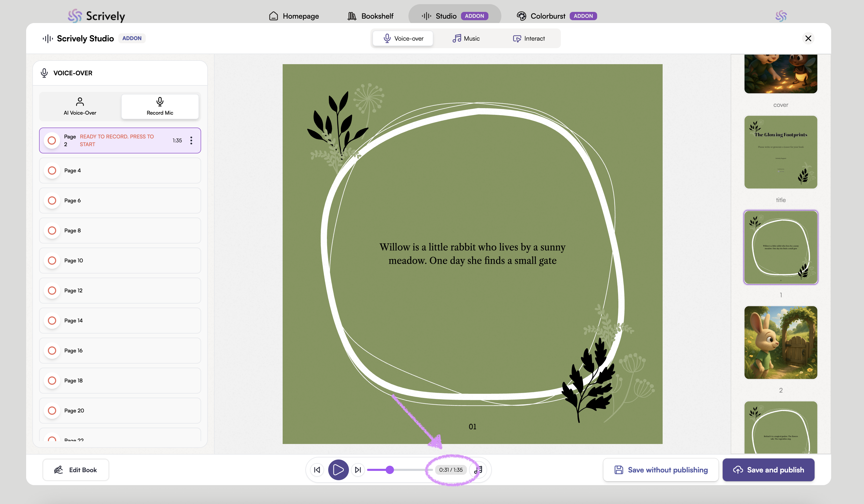The width and height of the screenshot is (864, 504).
Task: Click Save without publishing
Action: tap(661, 470)
